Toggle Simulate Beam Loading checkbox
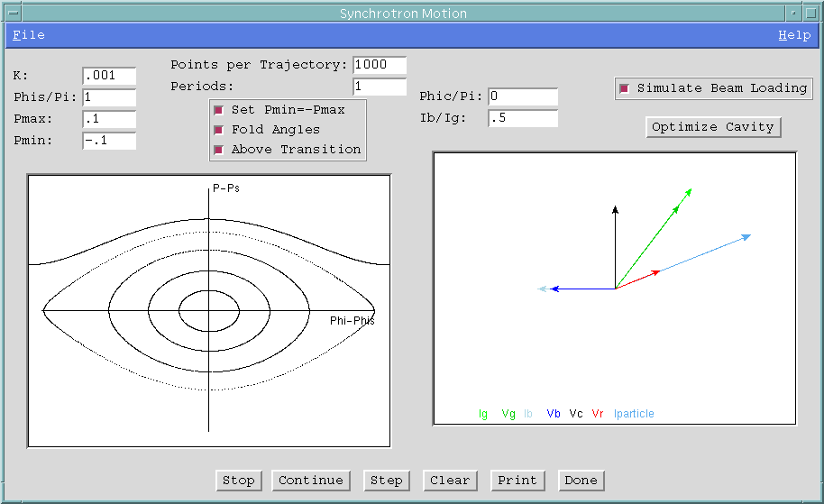Viewport: 824px width, 504px height. 624,88
